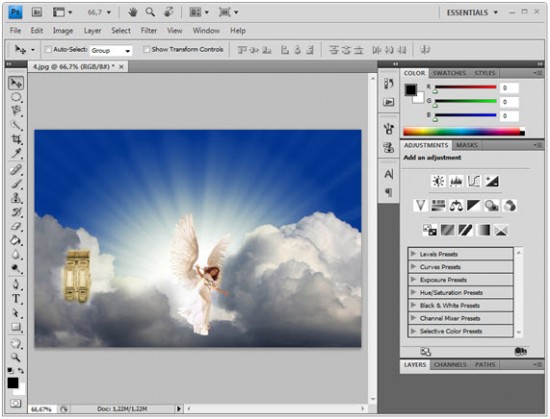The image size is (550, 419).
Task: Click the G value input field
Action: point(509,102)
